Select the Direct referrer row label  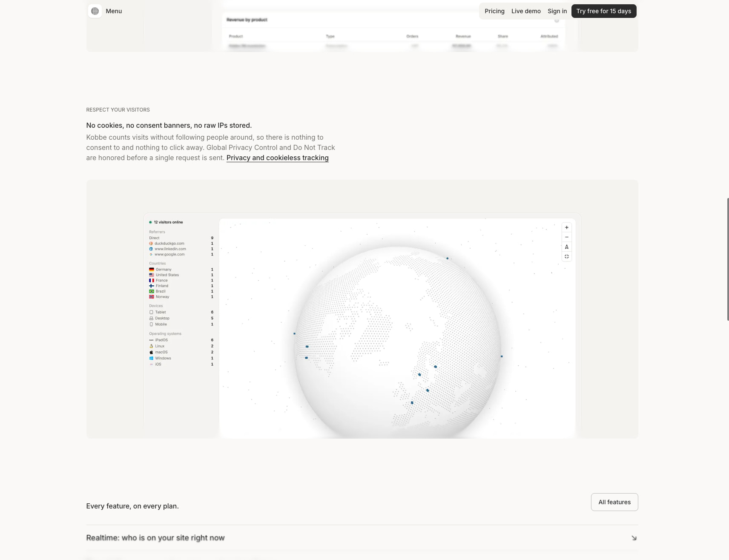click(154, 238)
